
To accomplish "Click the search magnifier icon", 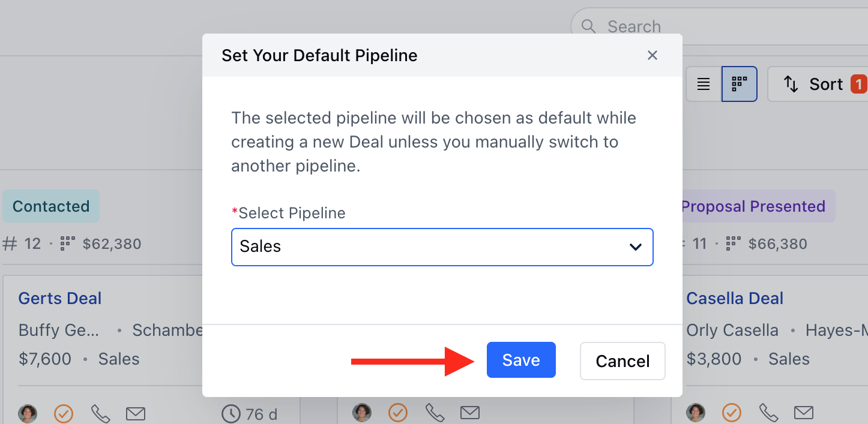I will [588, 26].
